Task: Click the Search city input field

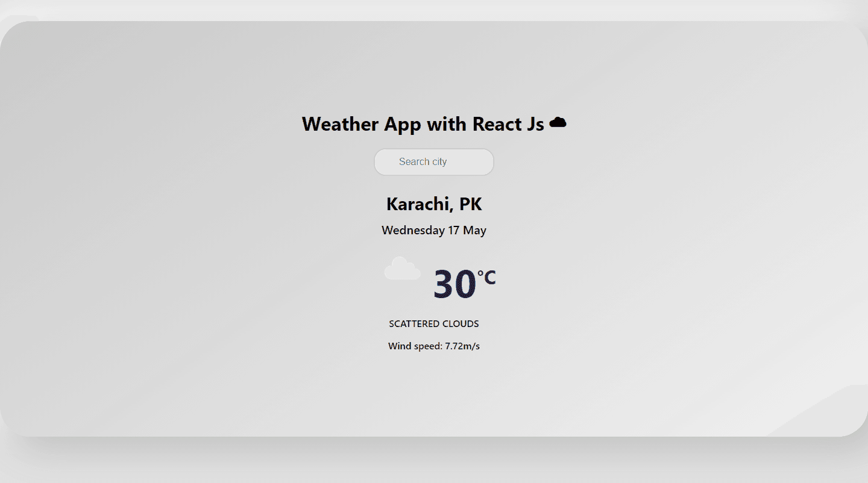Action: [x=434, y=162]
